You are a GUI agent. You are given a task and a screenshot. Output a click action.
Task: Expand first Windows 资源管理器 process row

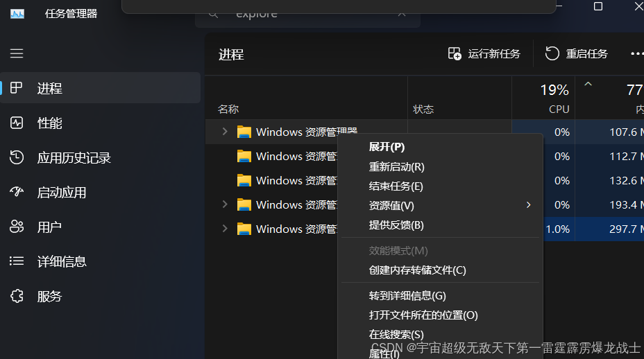pos(225,131)
